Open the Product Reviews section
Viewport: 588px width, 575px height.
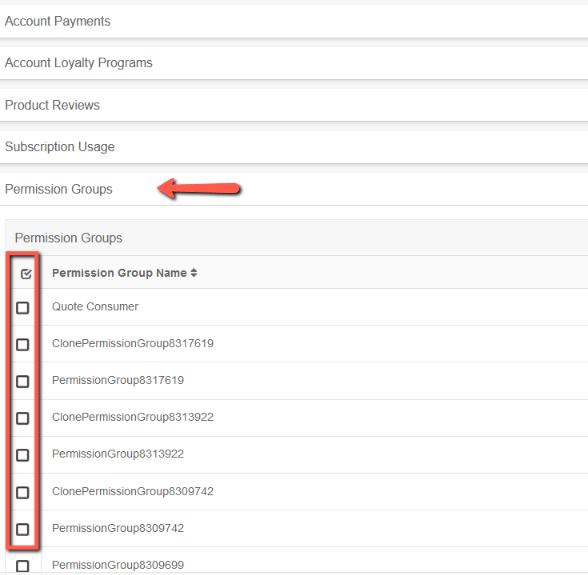tap(294, 105)
